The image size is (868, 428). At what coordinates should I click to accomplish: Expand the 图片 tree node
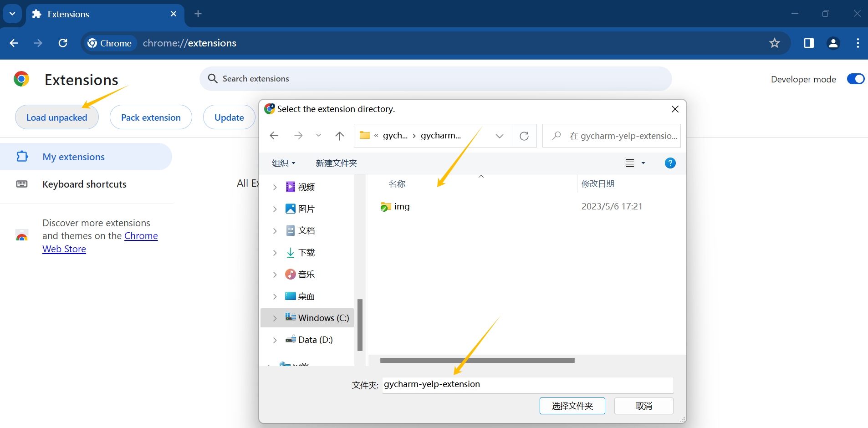pyautogui.click(x=275, y=209)
